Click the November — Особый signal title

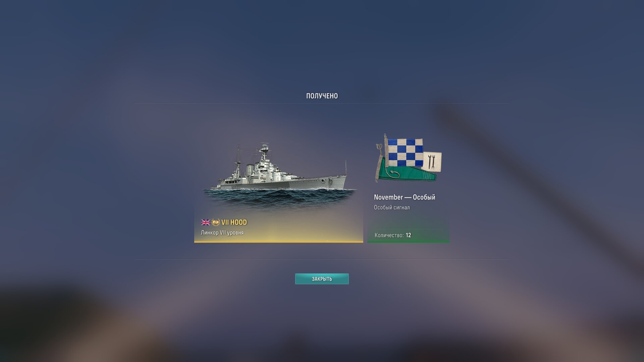click(405, 197)
